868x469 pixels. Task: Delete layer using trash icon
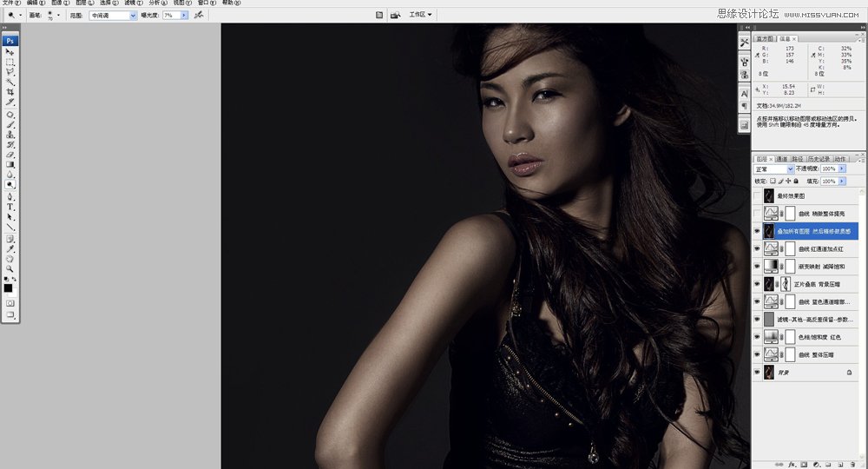pos(852,465)
